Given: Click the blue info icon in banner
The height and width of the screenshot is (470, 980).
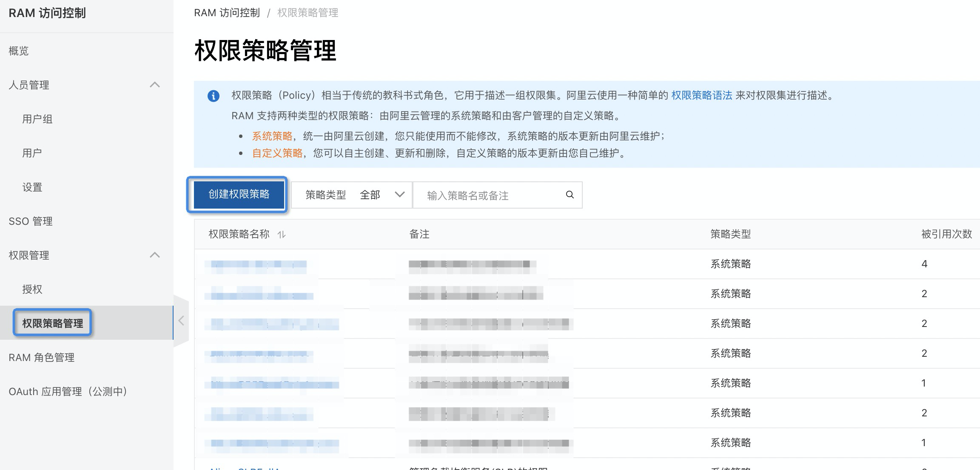Looking at the screenshot, I should click(x=213, y=96).
